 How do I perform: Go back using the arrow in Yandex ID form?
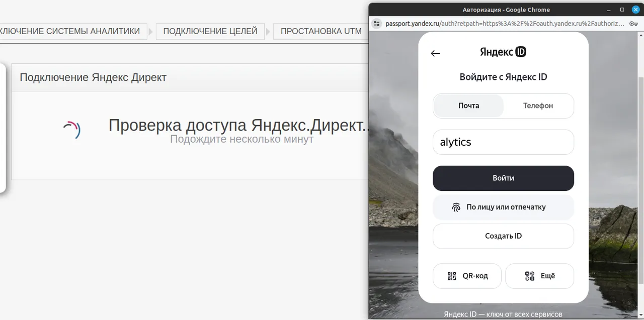[435, 53]
